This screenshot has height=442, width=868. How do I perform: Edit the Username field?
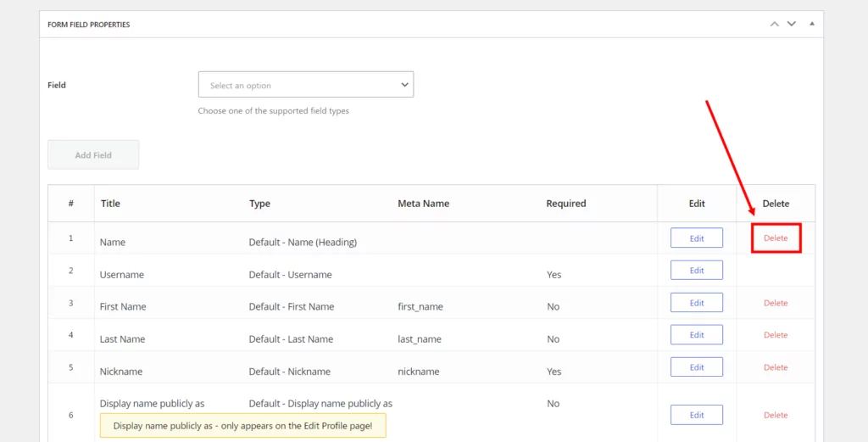click(x=697, y=271)
